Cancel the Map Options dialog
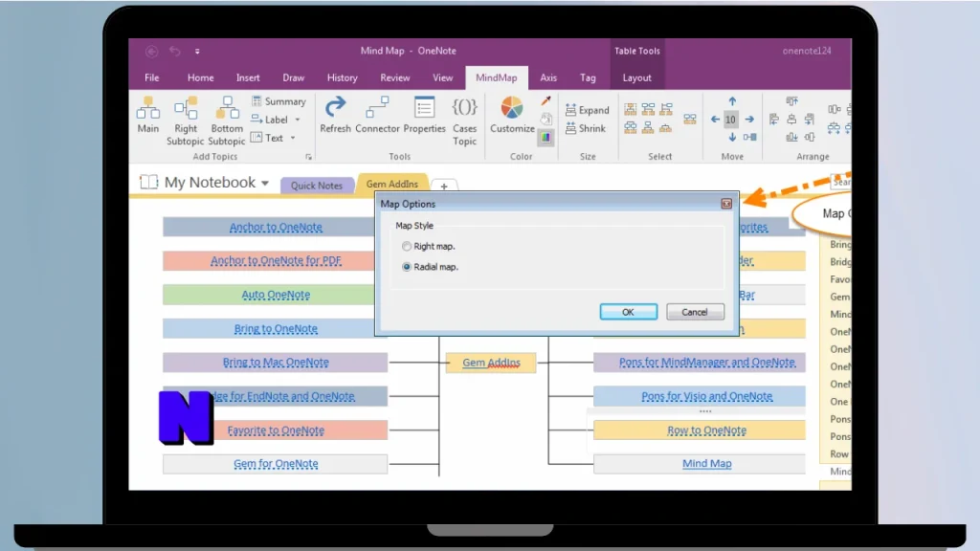 pyautogui.click(x=695, y=312)
